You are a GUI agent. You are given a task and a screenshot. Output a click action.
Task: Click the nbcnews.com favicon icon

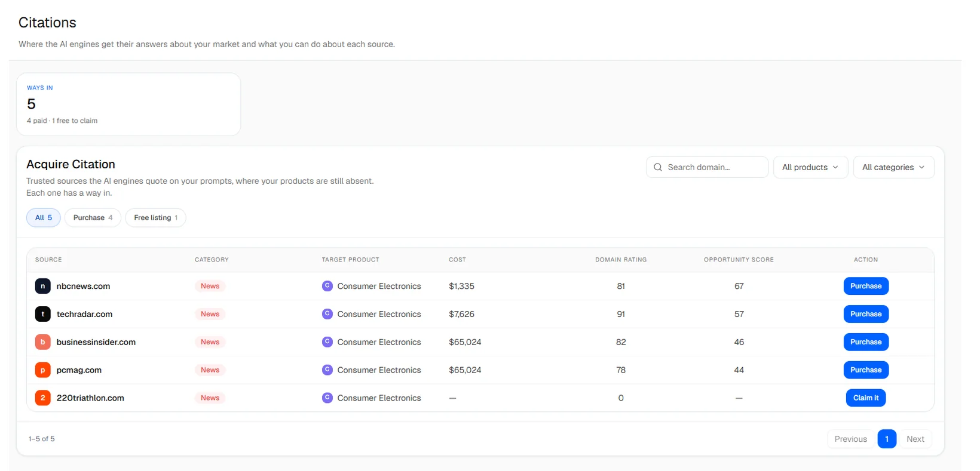point(42,286)
